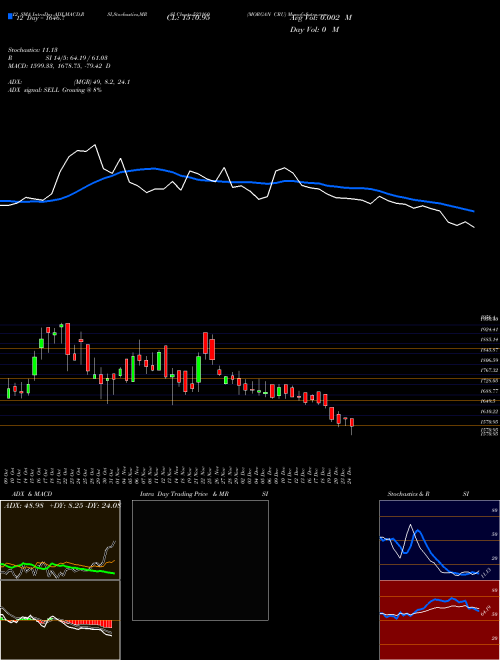Image resolution: width=500 pixels, height=660 pixels.
Task: Click the 1767.32 price axis label
Action: pos(490,370)
